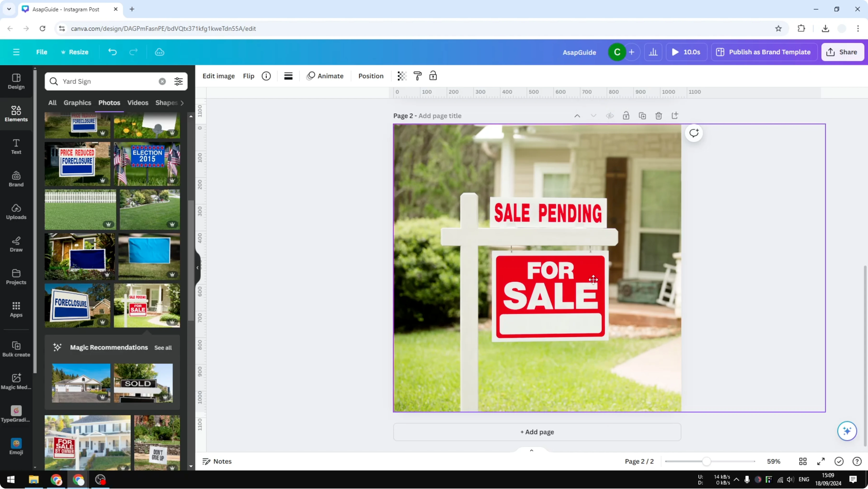Open the Apps panel
Screen dimensions: 868x489
coord(16,310)
